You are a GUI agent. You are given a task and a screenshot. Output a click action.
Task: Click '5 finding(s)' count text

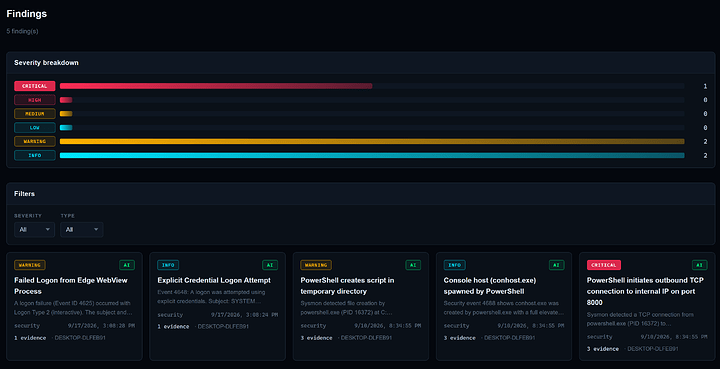pyautogui.click(x=22, y=31)
